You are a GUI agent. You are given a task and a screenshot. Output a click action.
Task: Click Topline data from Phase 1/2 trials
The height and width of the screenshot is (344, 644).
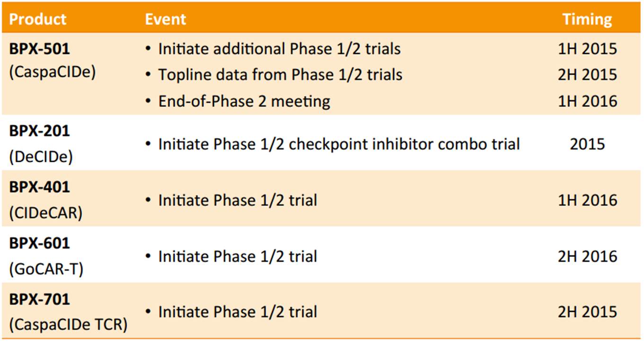280,74
